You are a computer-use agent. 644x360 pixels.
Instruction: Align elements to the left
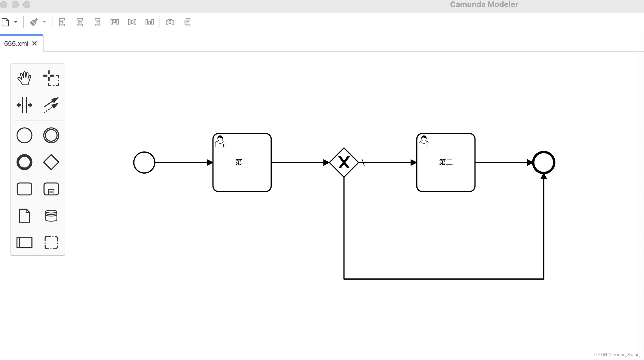pyautogui.click(x=62, y=22)
